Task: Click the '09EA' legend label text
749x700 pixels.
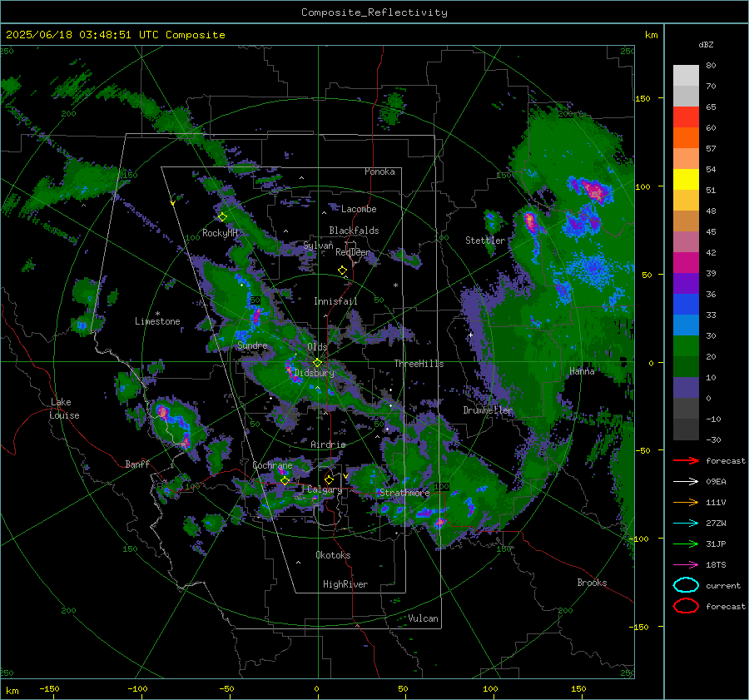Action: (x=716, y=481)
